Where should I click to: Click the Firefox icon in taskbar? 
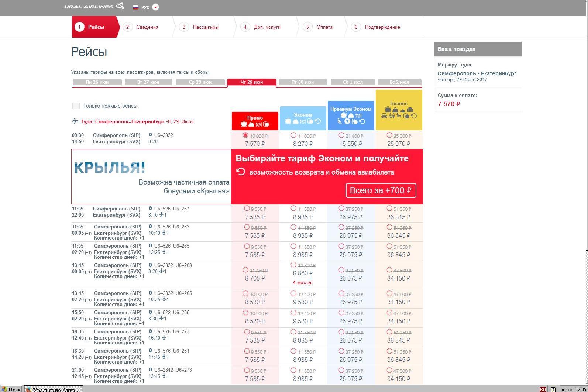[x=28, y=389]
